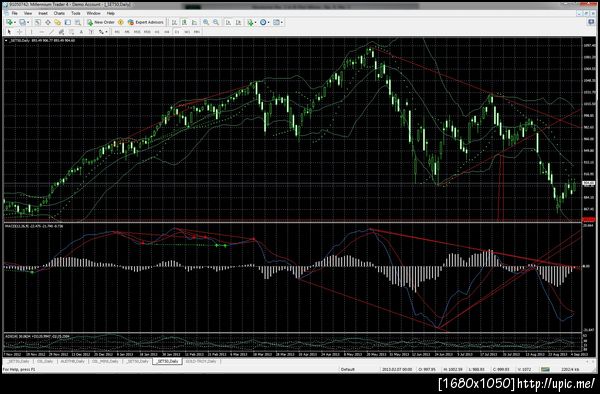Expand the Templates dropdown arrow
Viewport: 600px width, 394px height.
coord(282,22)
